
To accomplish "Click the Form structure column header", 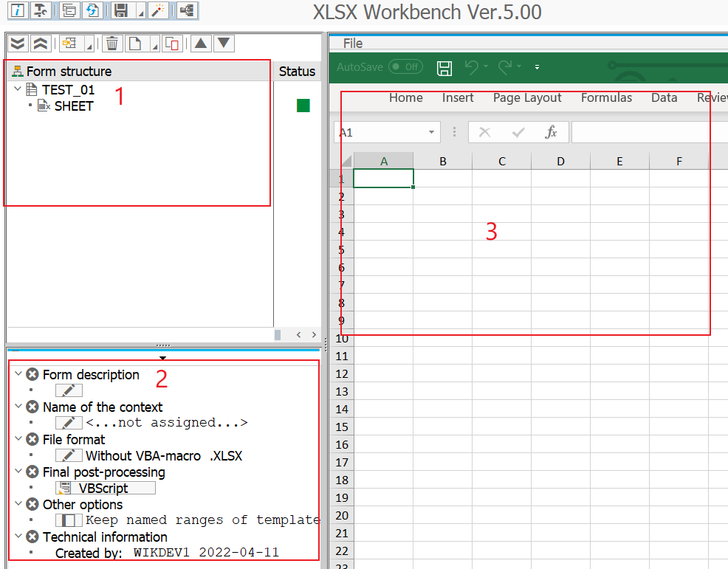I will 139,72.
